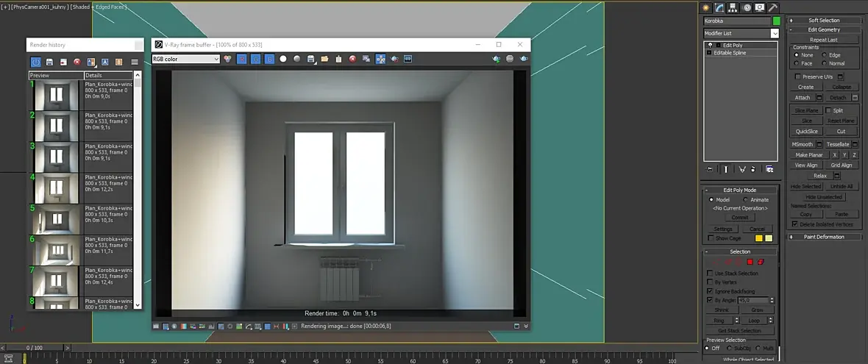Click the Korobka green object color swatch

(x=776, y=21)
